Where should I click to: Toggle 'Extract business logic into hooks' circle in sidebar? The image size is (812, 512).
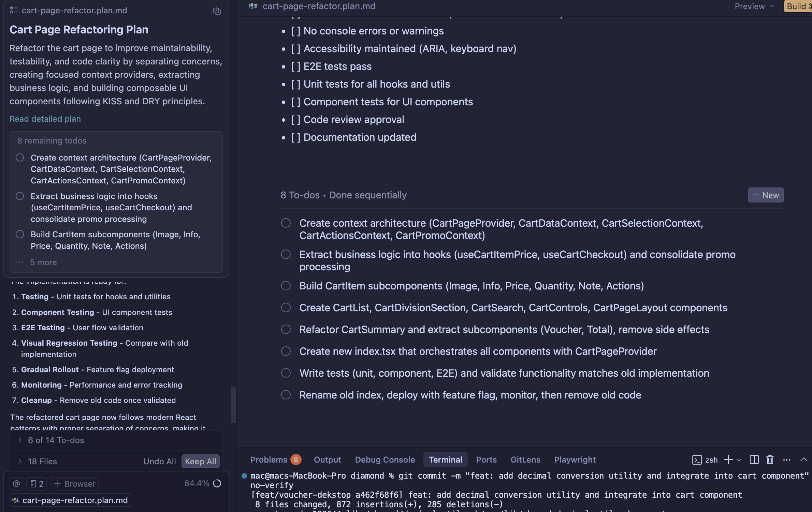click(20, 196)
